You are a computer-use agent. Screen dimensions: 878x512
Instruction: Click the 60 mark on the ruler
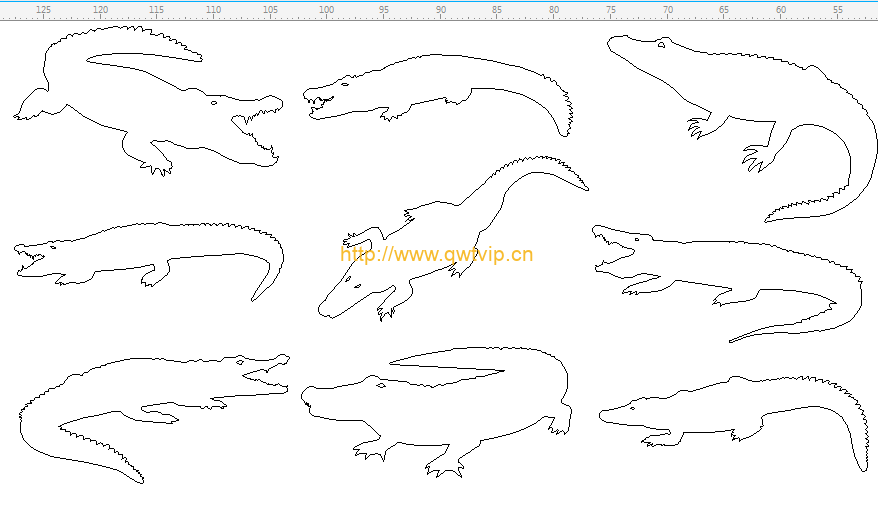click(x=781, y=10)
